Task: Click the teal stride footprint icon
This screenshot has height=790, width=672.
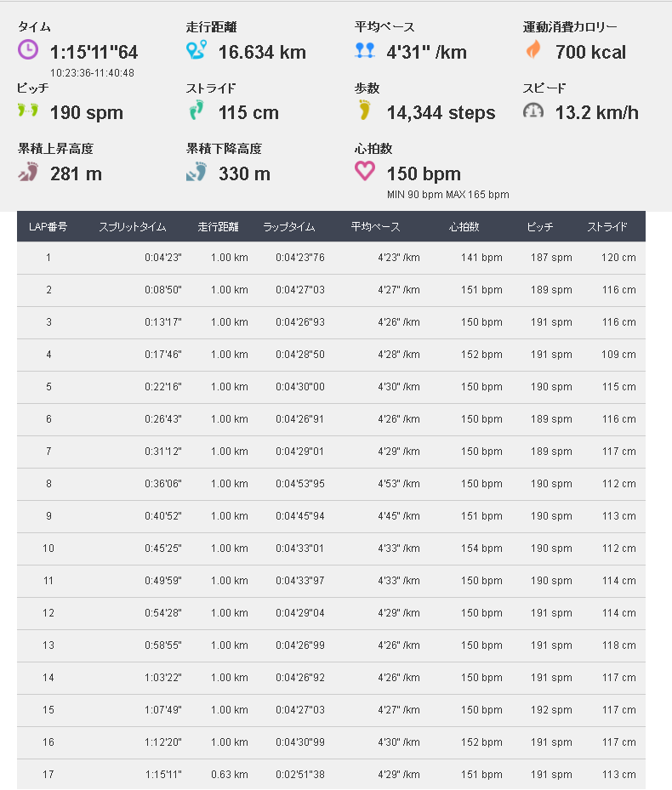Action: pos(196,110)
